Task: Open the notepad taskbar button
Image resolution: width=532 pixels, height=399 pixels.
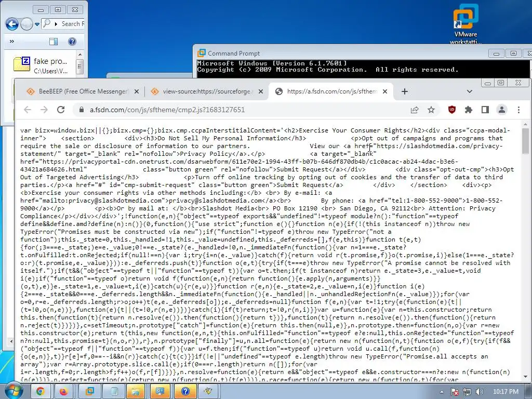Action: pyautogui.click(x=114, y=392)
